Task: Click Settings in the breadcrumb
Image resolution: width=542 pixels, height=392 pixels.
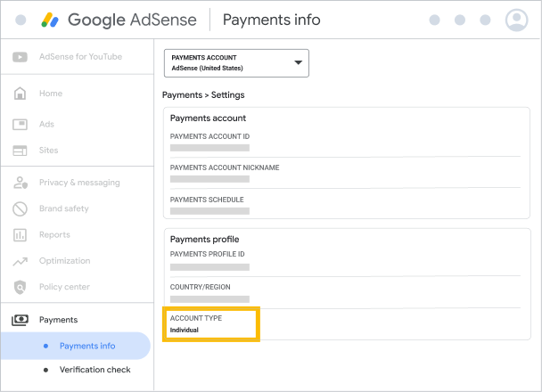Action: (x=228, y=95)
